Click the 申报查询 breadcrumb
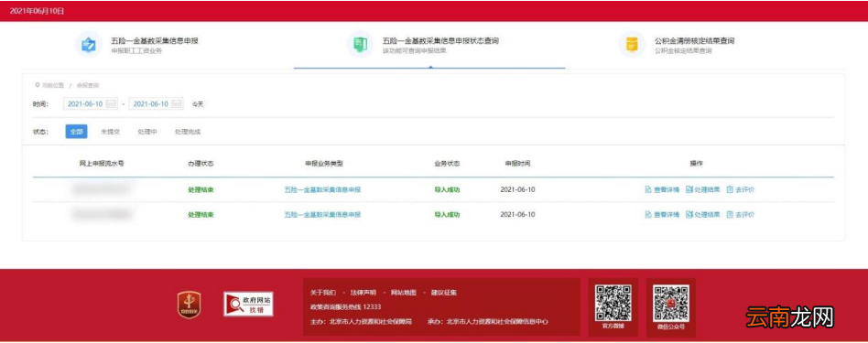This screenshot has width=868, height=343. 88,86
